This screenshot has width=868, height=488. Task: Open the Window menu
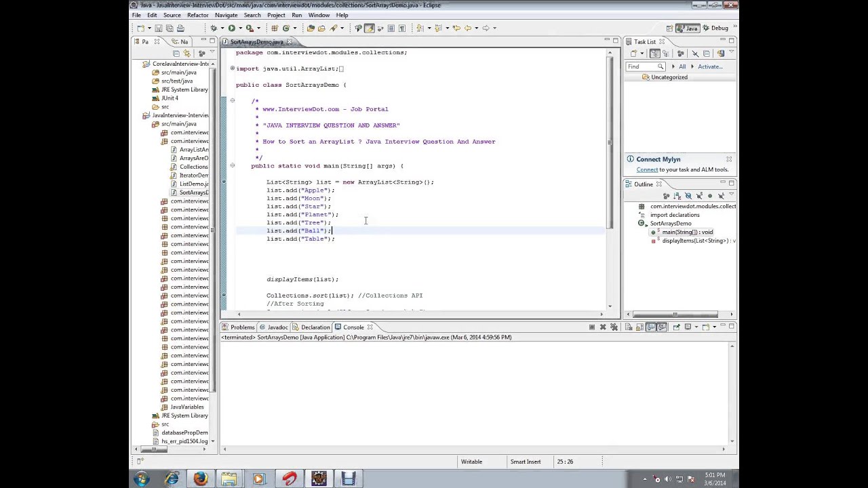319,15
